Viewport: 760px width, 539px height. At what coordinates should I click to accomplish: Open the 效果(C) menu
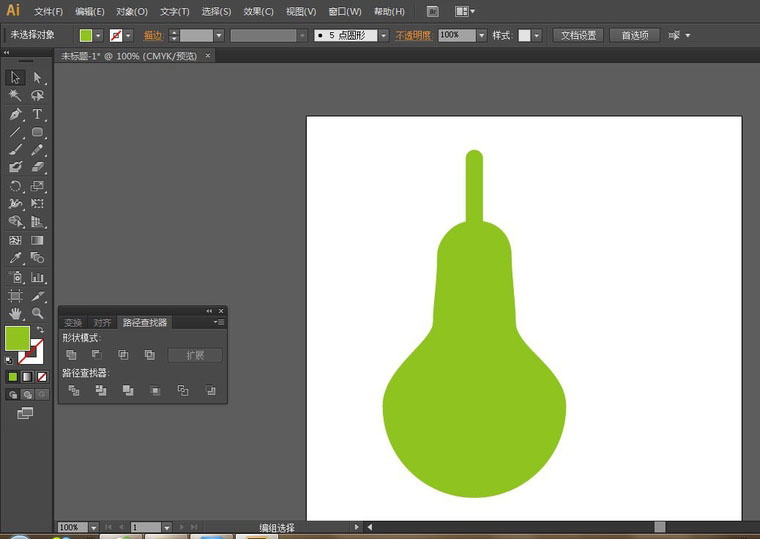coord(259,12)
